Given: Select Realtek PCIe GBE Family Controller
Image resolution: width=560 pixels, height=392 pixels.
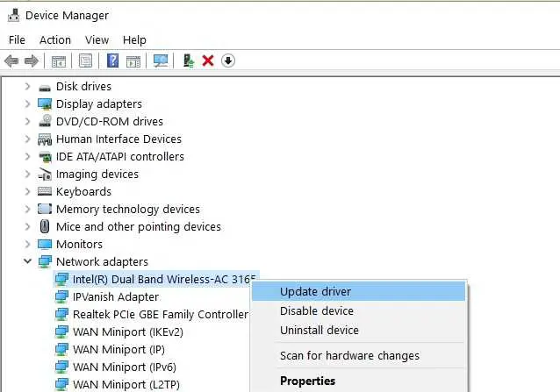Looking at the screenshot, I should tap(161, 314).
